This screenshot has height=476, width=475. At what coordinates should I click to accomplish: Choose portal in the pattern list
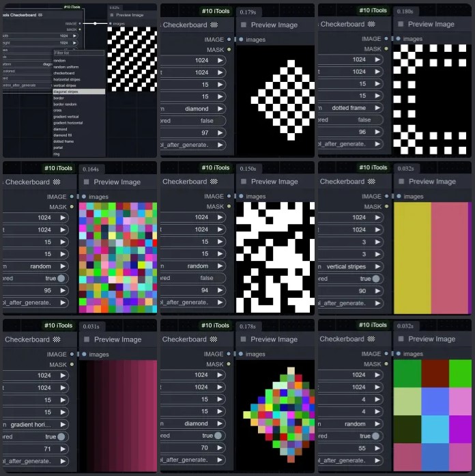pyautogui.click(x=79, y=148)
